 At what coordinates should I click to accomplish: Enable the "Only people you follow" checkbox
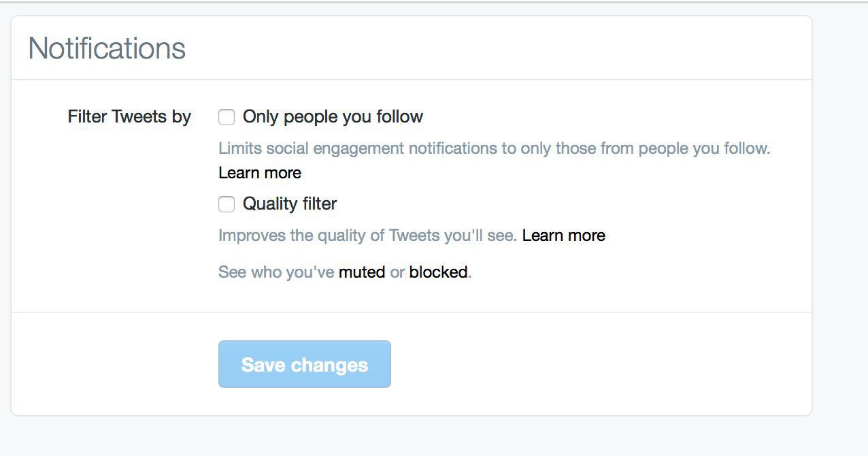pyautogui.click(x=227, y=117)
